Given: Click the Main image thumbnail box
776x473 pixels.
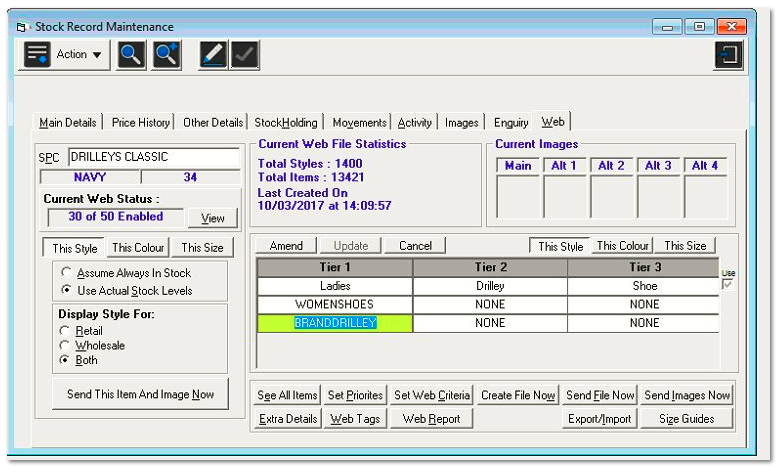Looking at the screenshot, I should click(x=518, y=196).
